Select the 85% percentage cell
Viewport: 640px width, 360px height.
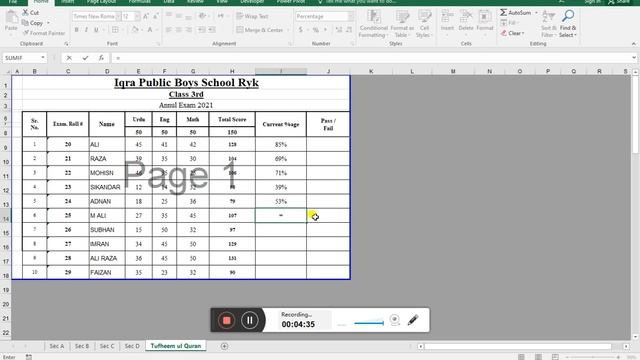coord(281,144)
